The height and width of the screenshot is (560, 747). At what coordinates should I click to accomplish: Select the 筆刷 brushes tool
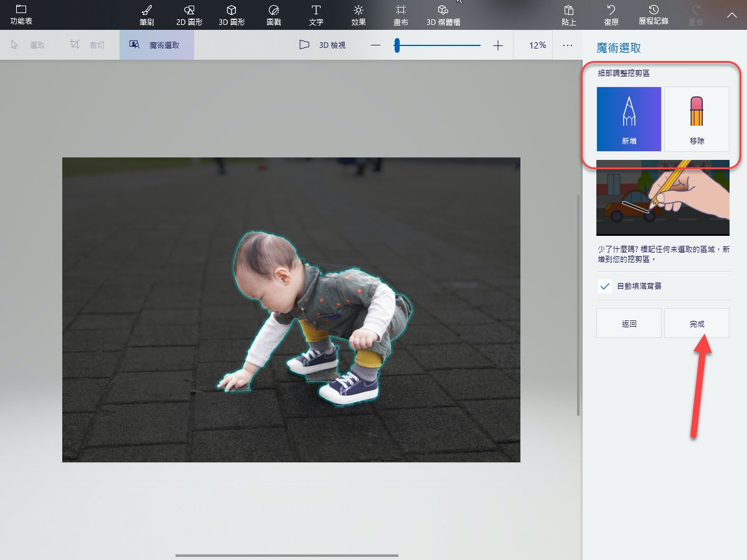pyautogui.click(x=147, y=15)
